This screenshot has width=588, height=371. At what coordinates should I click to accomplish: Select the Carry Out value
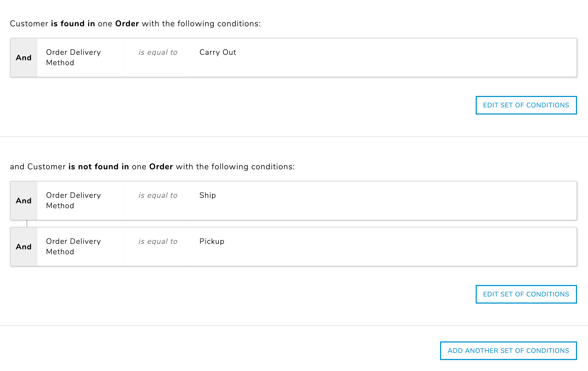pos(218,52)
